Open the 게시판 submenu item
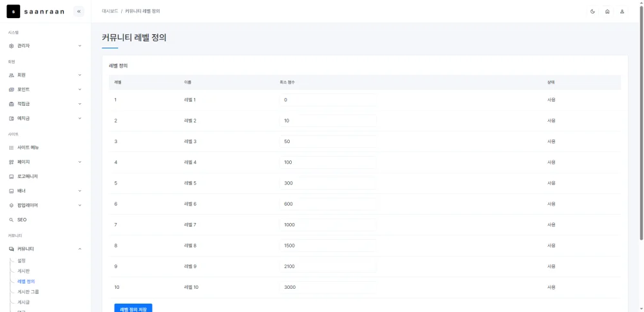The width and height of the screenshot is (644, 312). 23,271
